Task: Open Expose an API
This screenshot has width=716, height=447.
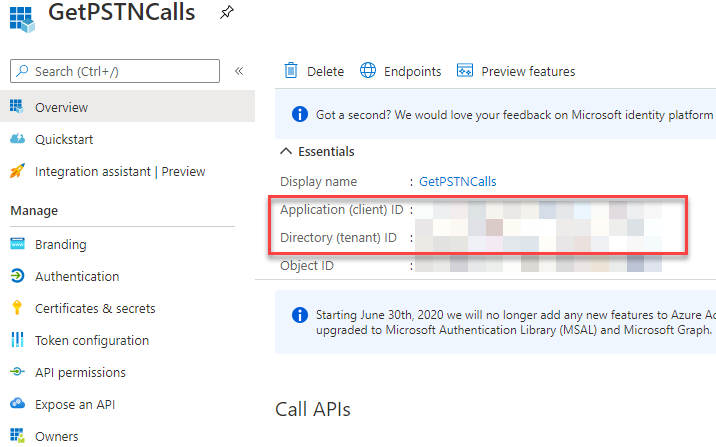Action: 75,404
